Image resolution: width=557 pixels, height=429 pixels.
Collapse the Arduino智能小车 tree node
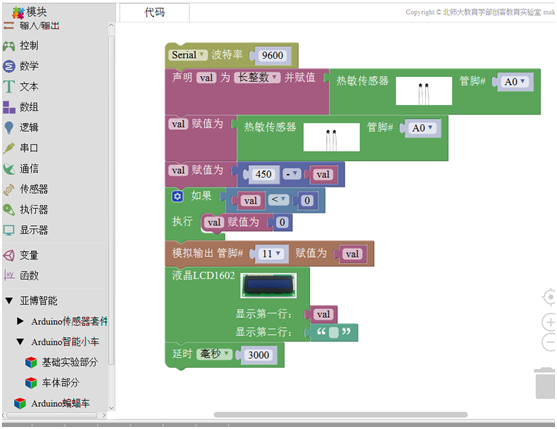(20, 342)
